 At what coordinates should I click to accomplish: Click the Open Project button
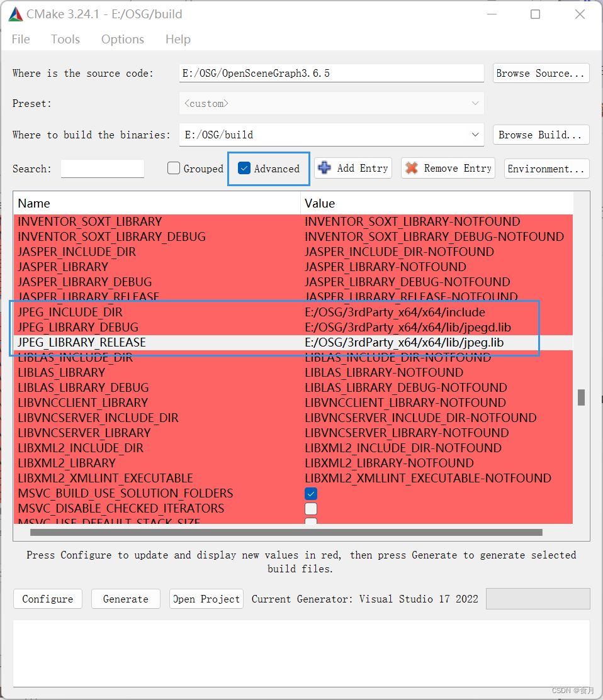pyautogui.click(x=206, y=599)
